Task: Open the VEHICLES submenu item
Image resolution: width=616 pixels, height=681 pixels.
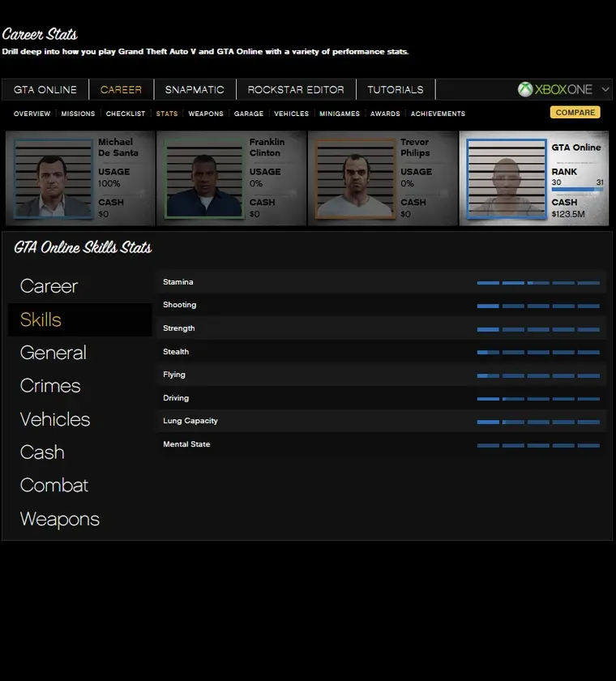Action: click(291, 113)
